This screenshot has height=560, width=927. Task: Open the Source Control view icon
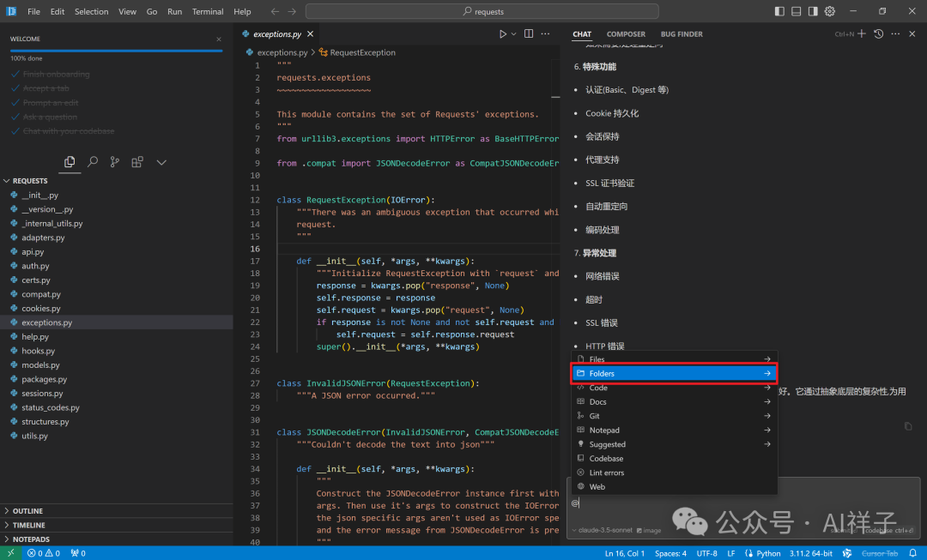click(115, 162)
